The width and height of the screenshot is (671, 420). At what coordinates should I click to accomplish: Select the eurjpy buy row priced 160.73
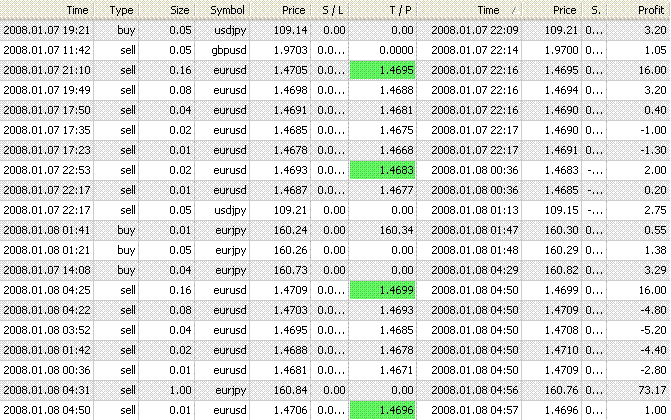(335, 270)
